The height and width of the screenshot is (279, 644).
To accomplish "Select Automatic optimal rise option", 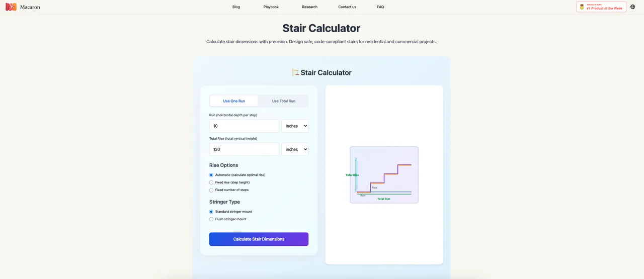I will pos(211,175).
